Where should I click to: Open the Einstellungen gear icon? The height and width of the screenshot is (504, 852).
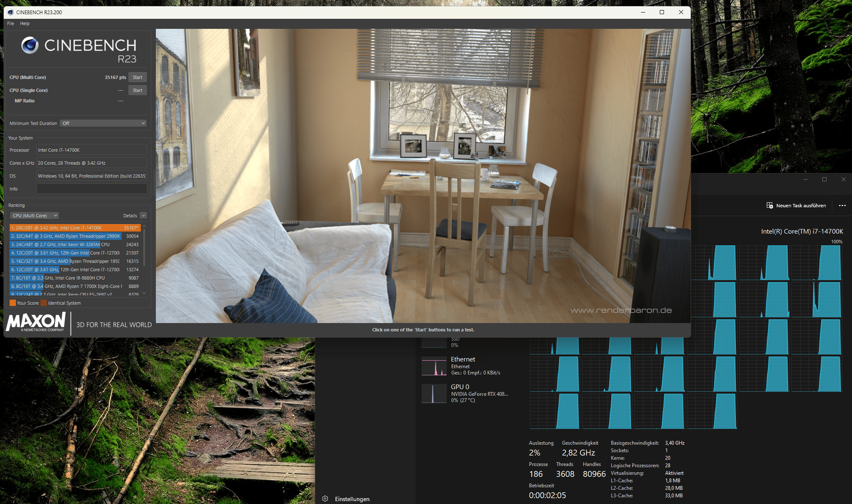[x=325, y=499]
